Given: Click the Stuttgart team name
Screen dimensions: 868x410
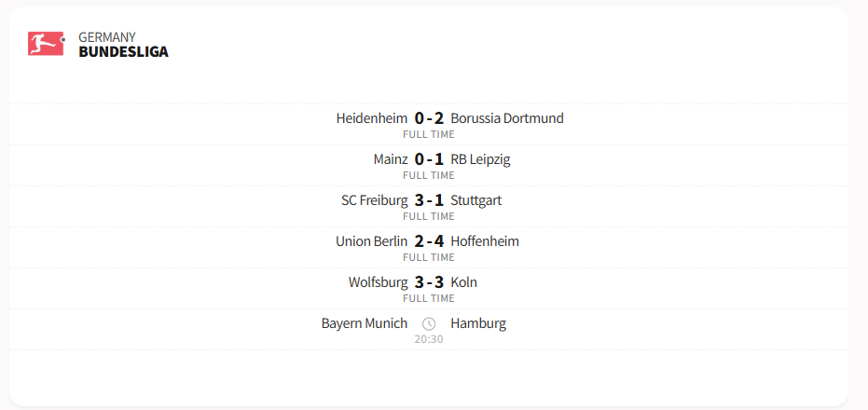Looking at the screenshot, I should tap(475, 200).
